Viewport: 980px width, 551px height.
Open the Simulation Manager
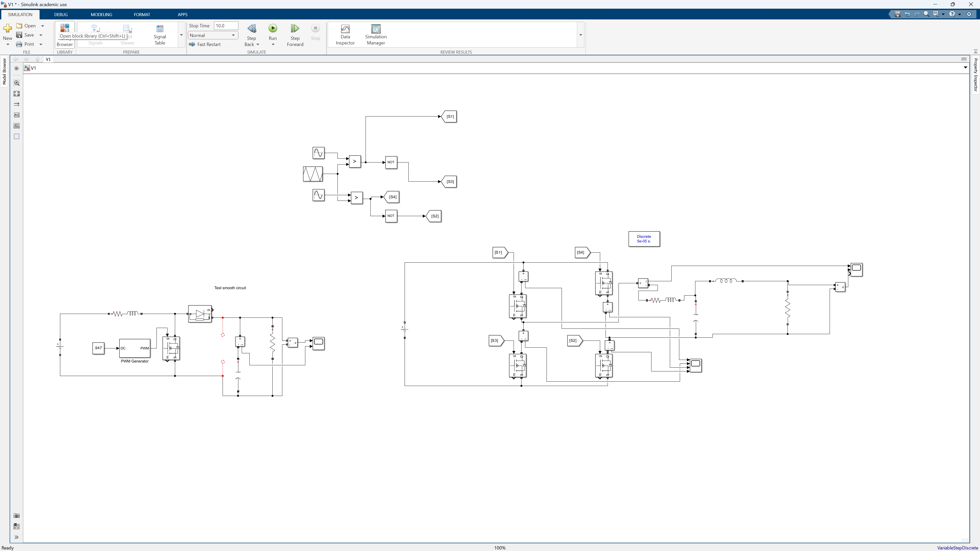coord(376,35)
